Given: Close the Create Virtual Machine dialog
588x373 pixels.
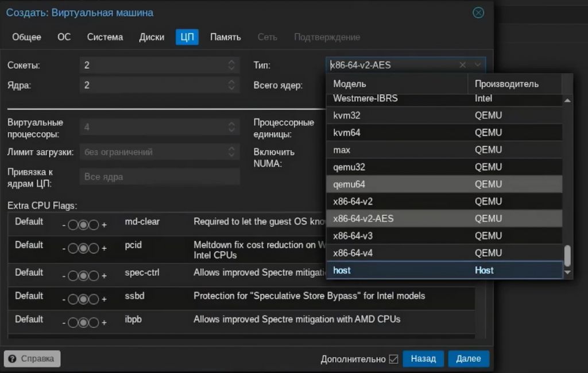Looking at the screenshot, I should pyautogui.click(x=478, y=13).
